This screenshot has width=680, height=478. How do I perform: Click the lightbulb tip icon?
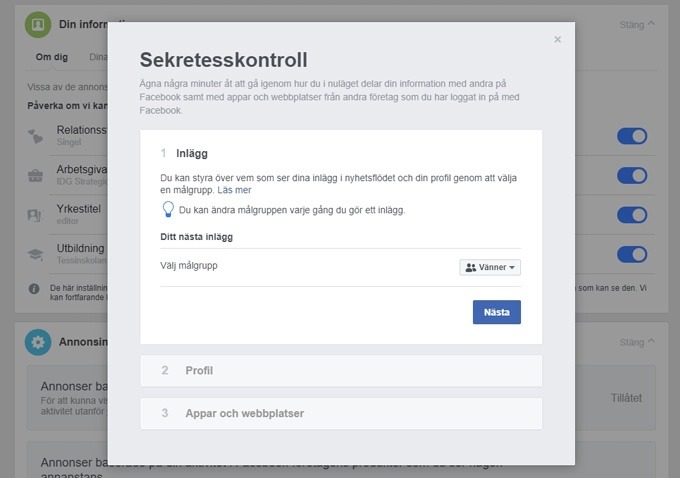pos(168,210)
